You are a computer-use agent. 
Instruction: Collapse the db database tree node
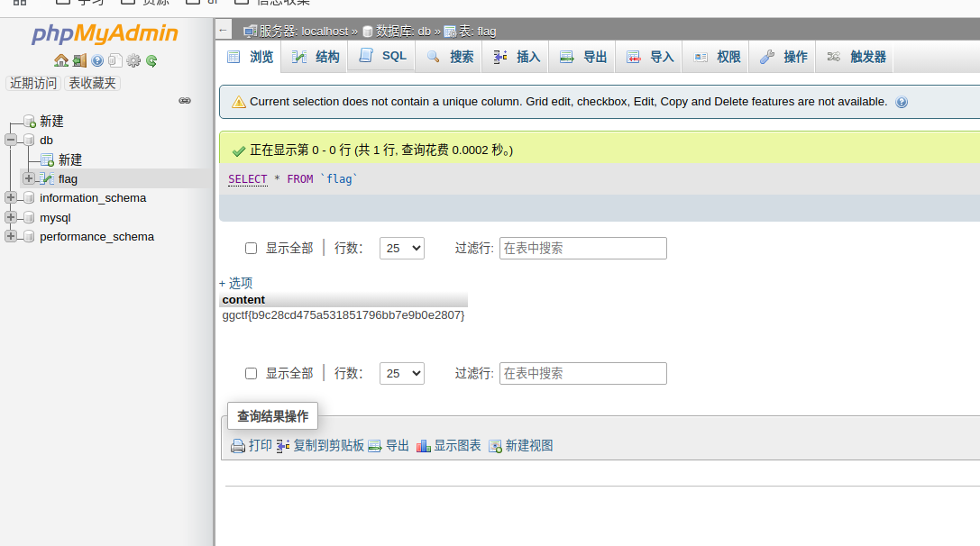pos(11,141)
